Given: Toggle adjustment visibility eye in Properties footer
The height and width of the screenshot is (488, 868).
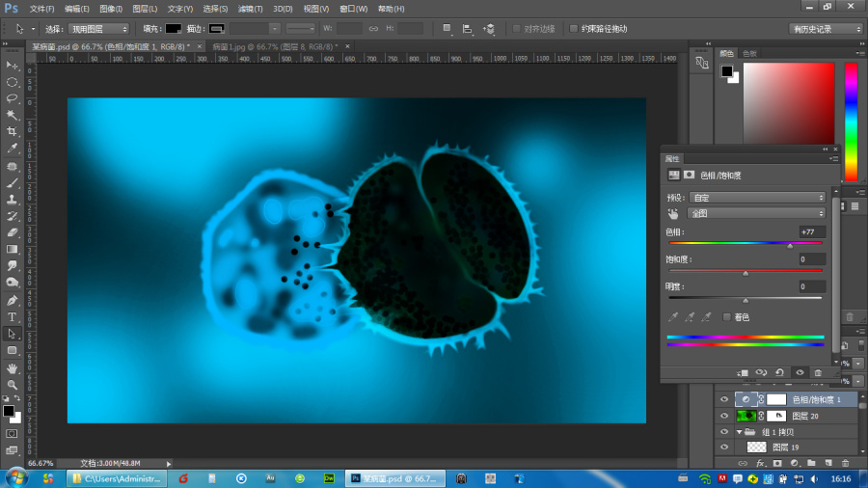Looking at the screenshot, I should pos(800,372).
